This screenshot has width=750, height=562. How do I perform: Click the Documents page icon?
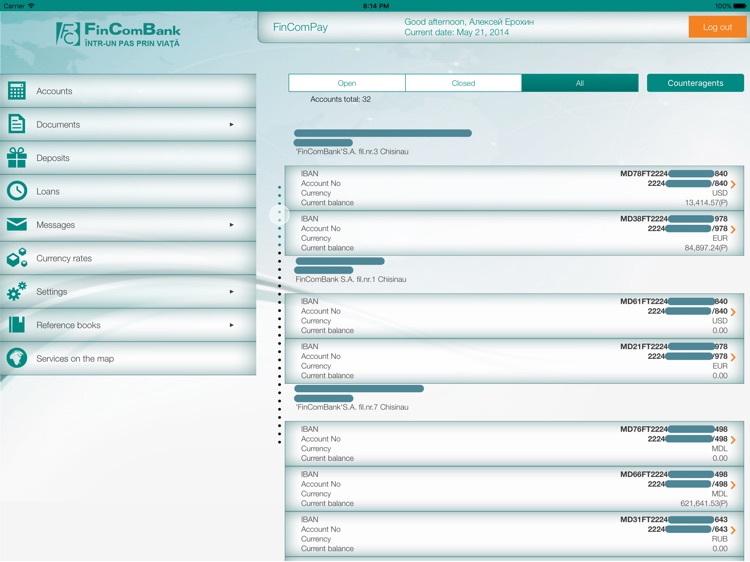click(17, 124)
